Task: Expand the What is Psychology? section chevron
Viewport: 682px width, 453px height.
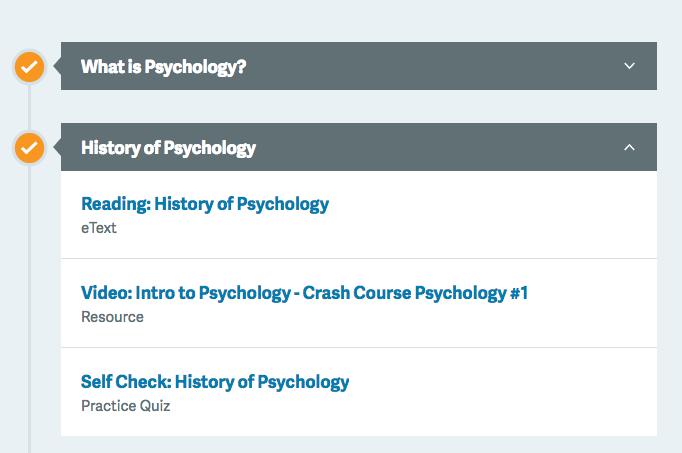Action: (x=629, y=66)
